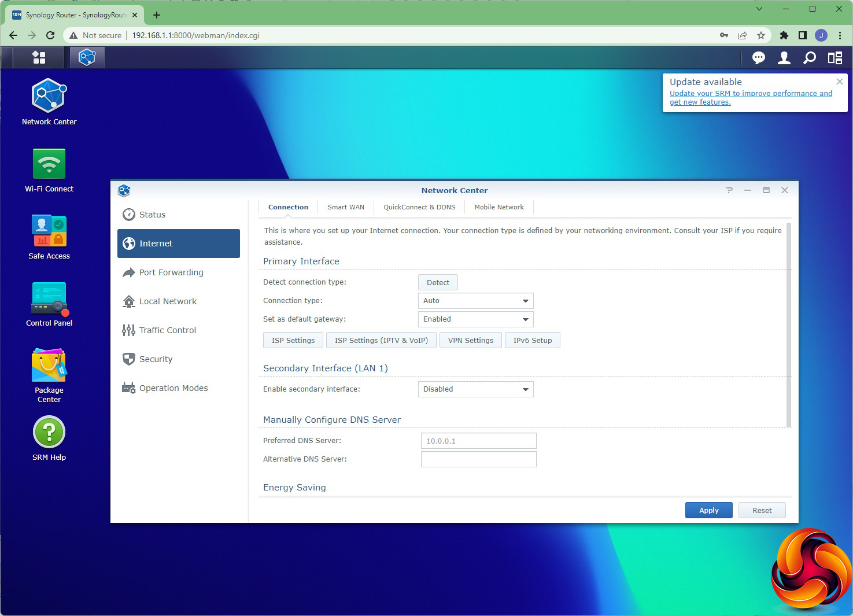
Task: Go to Port Forwarding section
Action: (179, 272)
